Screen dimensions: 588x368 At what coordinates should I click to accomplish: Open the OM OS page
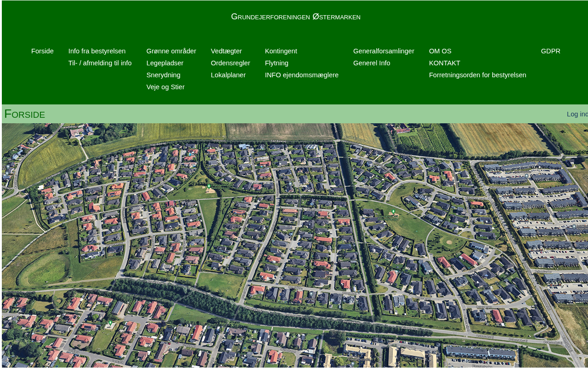[x=440, y=51]
